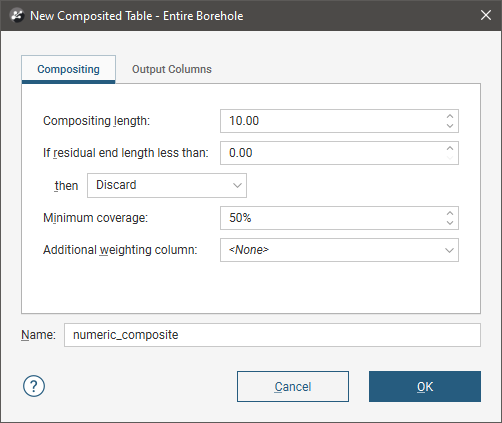Click the residual end length field
This screenshot has height=423, width=502.
(x=339, y=153)
